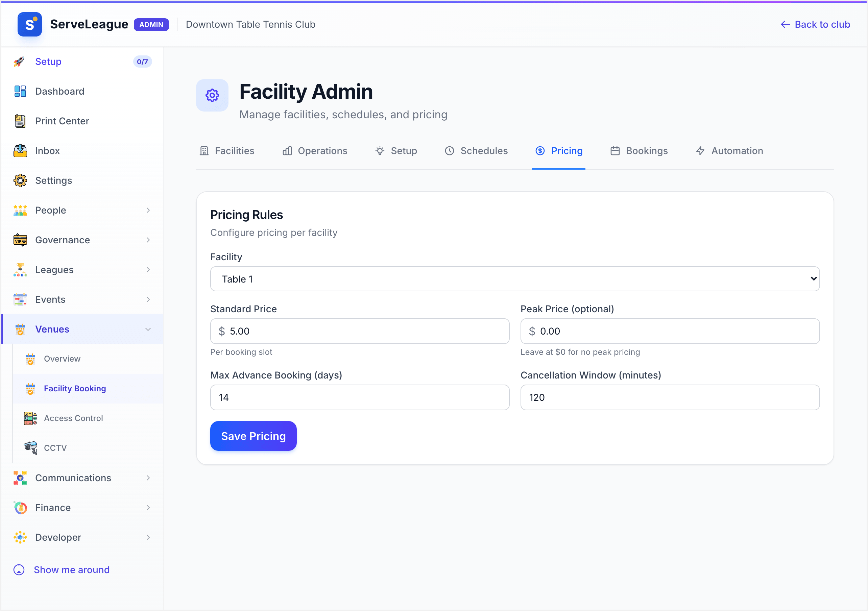The height and width of the screenshot is (611, 868).
Task: Switch to the Schedules tab
Action: coord(476,151)
